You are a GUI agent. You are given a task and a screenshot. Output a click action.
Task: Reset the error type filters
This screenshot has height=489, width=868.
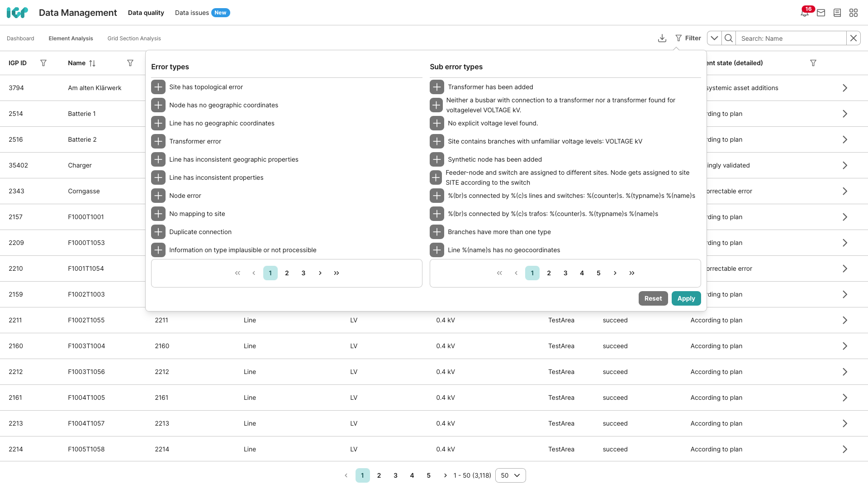click(653, 298)
